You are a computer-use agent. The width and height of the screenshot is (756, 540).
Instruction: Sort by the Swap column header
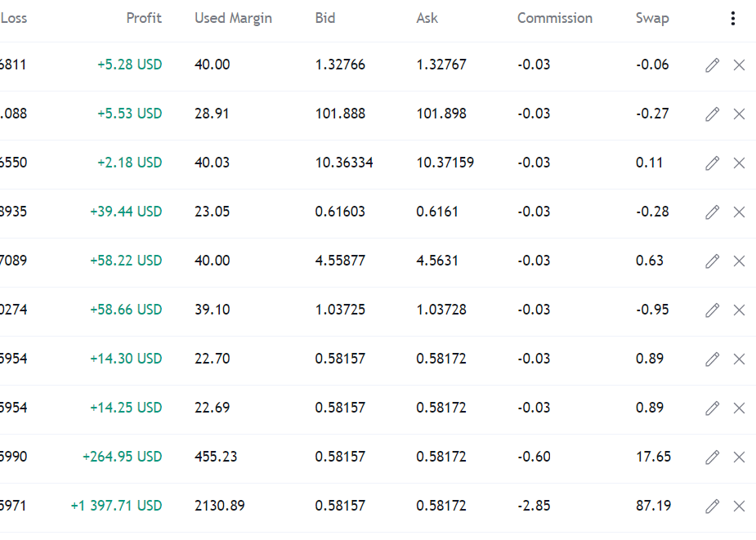[652, 18]
